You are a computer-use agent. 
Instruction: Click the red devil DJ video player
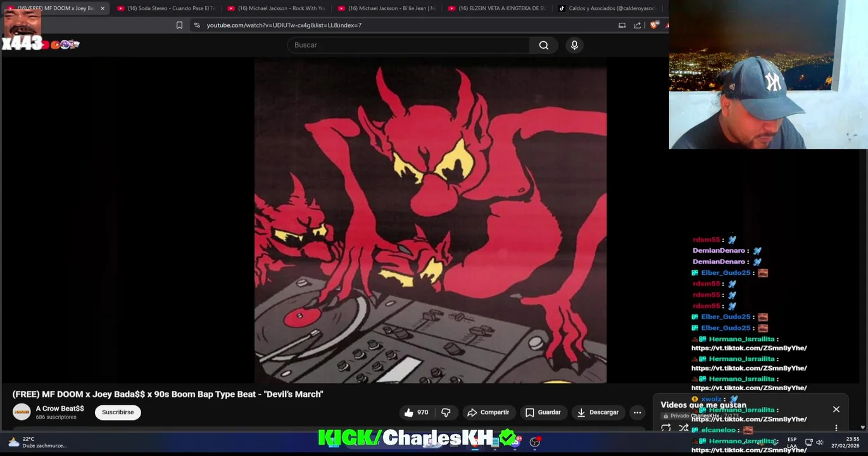pyautogui.click(x=430, y=220)
